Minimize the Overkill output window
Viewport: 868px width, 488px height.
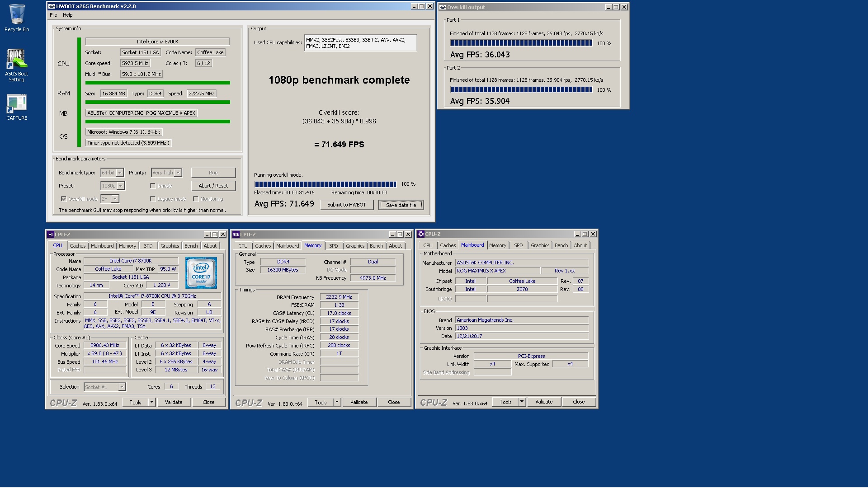pos(609,7)
